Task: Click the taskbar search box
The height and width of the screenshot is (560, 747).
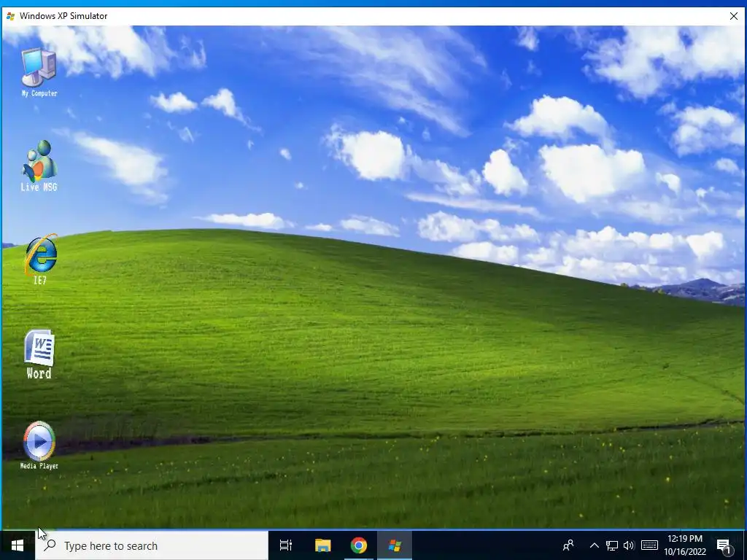Action: [152, 545]
